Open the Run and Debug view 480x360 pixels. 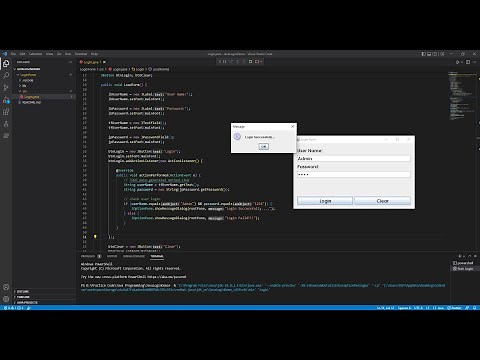[x=6, y=100]
